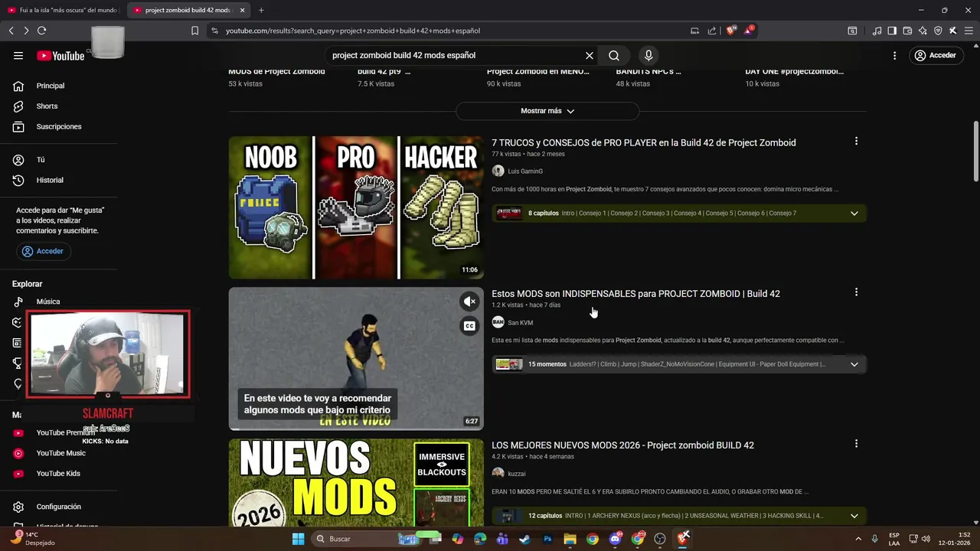Open Tú in the sidebar
The width and height of the screenshot is (980, 551).
(x=41, y=160)
